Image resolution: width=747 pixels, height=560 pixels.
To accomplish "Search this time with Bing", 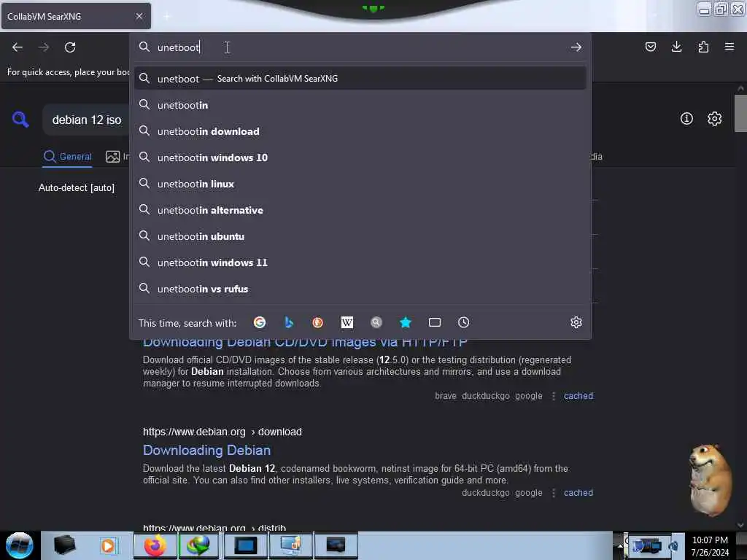I will 289,322.
